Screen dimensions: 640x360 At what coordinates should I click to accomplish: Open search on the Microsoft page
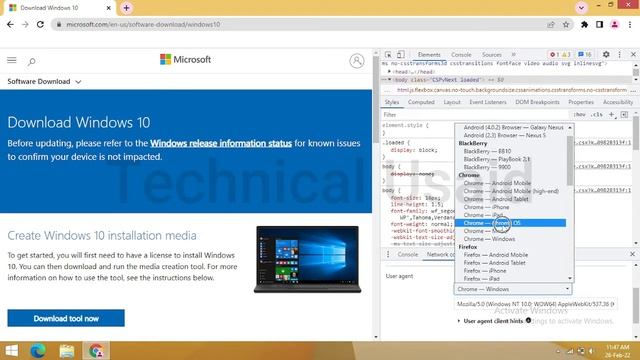[31, 61]
